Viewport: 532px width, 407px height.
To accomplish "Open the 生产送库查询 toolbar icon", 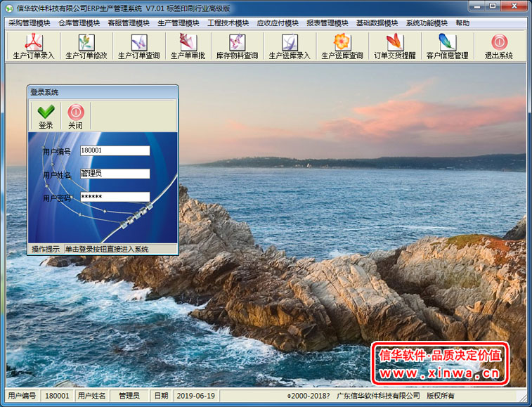I will (x=342, y=46).
